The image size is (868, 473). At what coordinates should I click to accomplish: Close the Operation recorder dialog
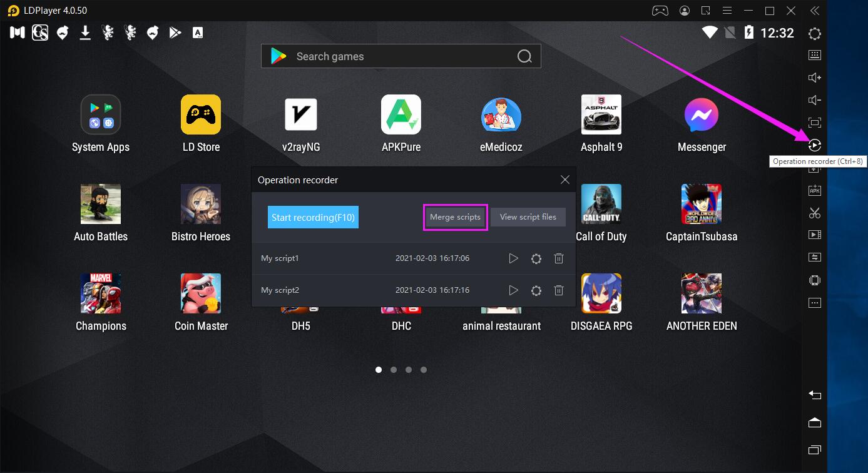click(x=565, y=180)
